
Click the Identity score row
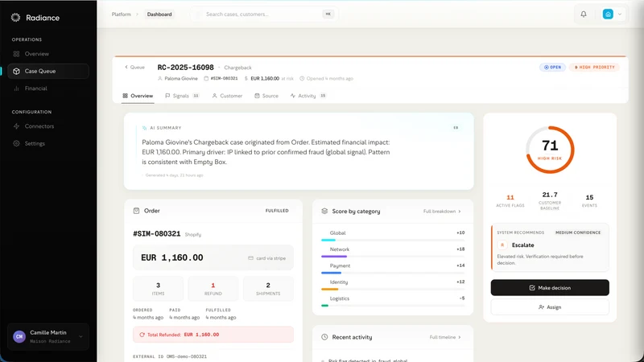(393, 285)
